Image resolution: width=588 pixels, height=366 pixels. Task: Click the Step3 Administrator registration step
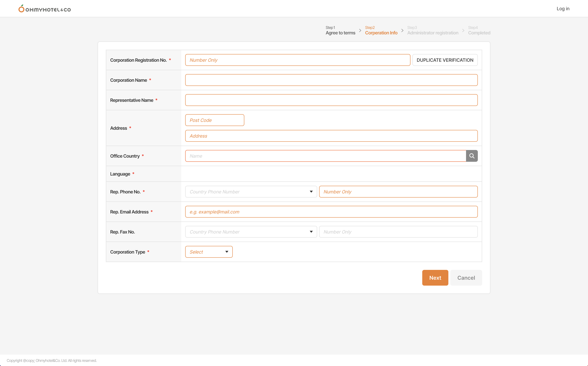(432, 30)
